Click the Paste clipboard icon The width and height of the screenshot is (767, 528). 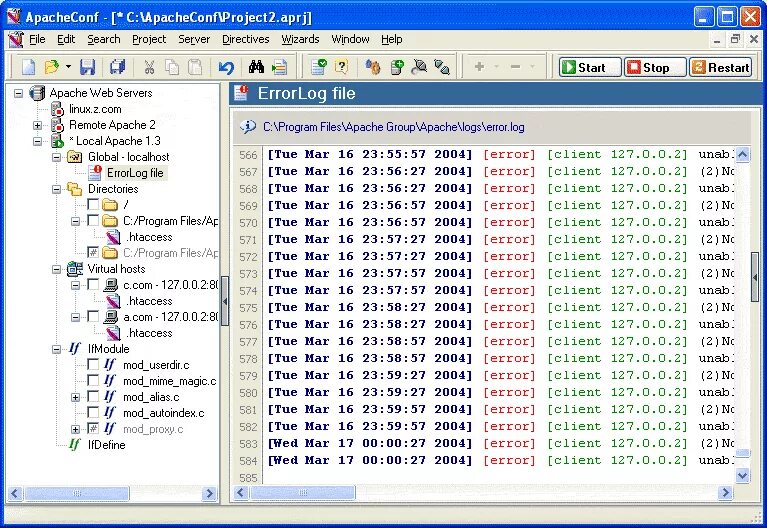[x=195, y=67]
